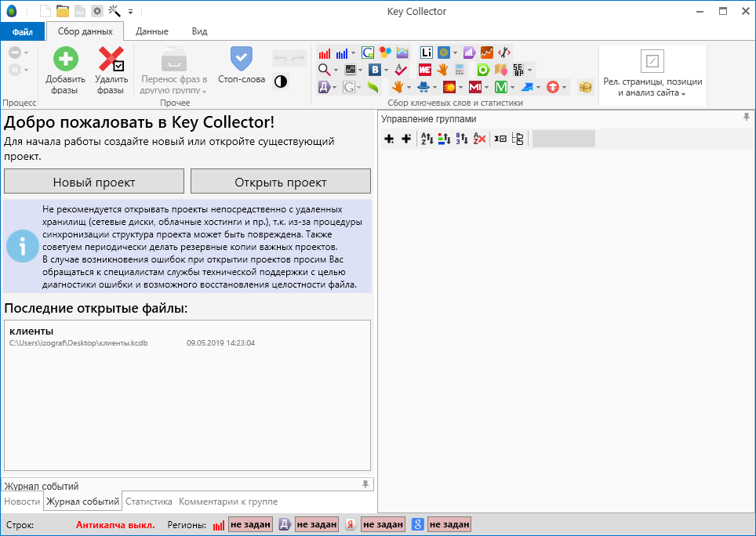Click не задан region button beside Google icon
The height and width of the screenshot is (536, 756).
pyautogui.click(x=449, y=524)
